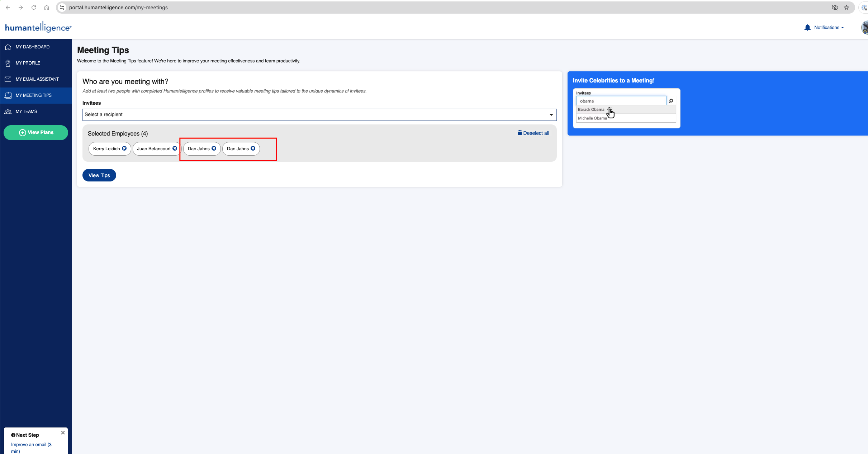868x454 pixels.
Task: Expand the Notifications dropdown menu
Action: pos(826,27)
